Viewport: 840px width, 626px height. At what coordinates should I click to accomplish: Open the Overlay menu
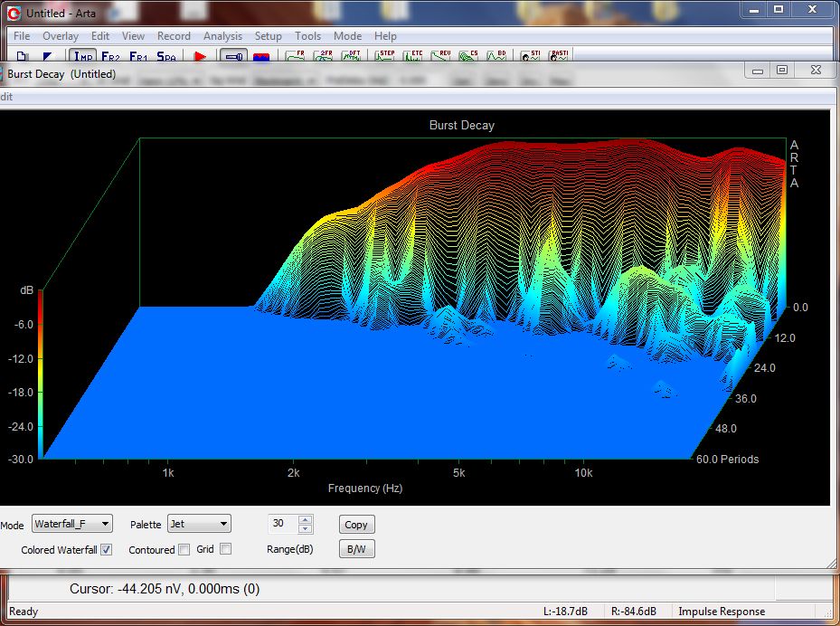pos(61,36)
